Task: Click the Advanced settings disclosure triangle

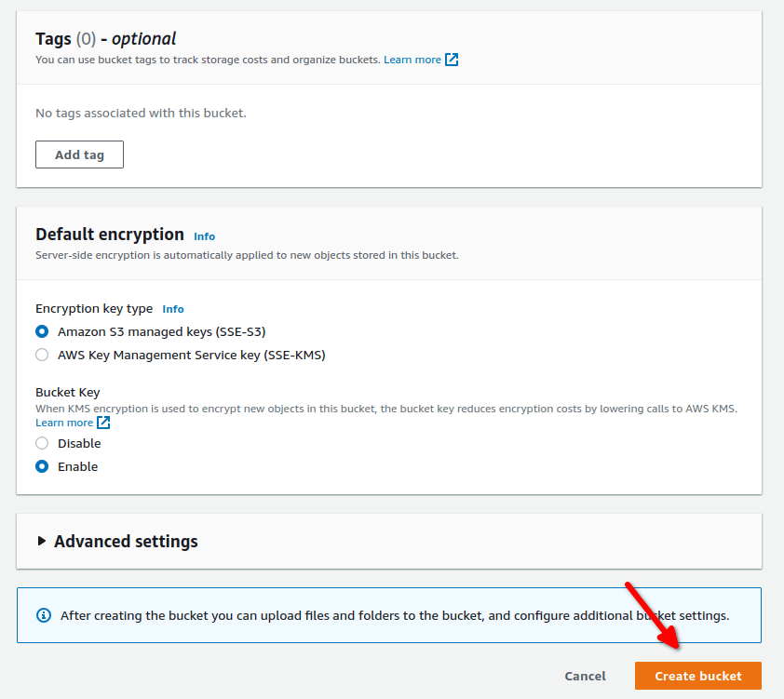Action: [40, 541]
